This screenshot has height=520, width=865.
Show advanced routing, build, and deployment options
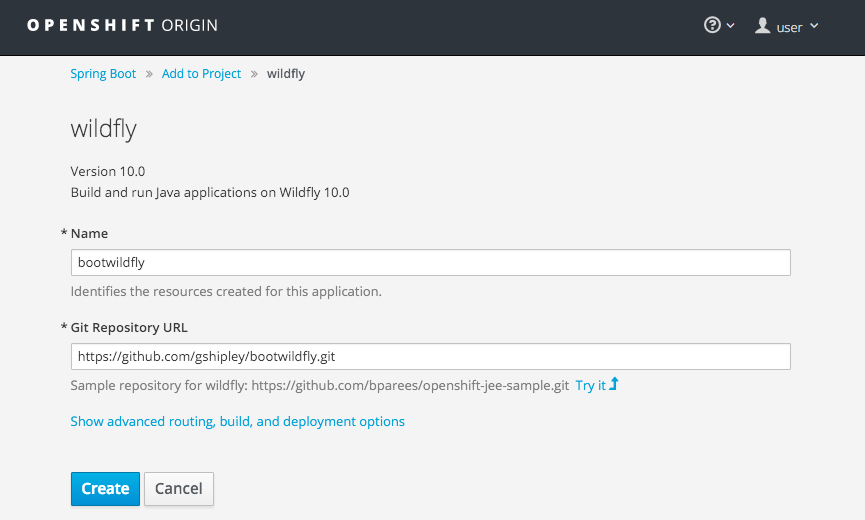point(237,422)
